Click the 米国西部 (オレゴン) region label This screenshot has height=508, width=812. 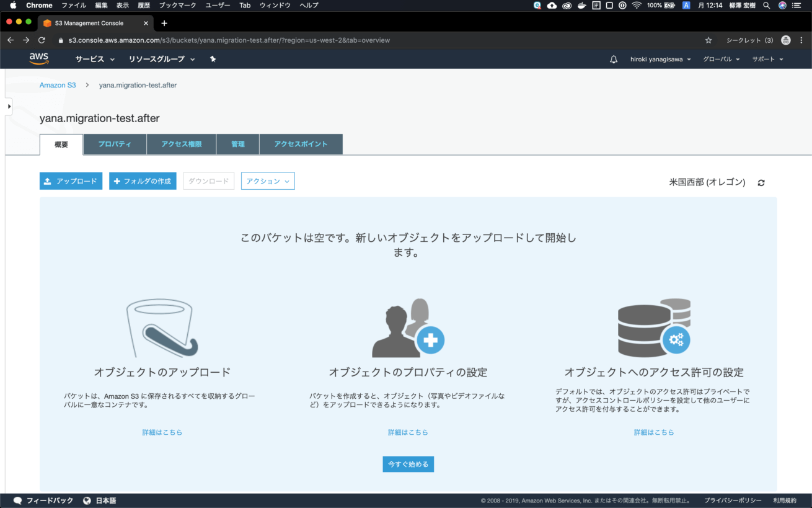(707, 182)
